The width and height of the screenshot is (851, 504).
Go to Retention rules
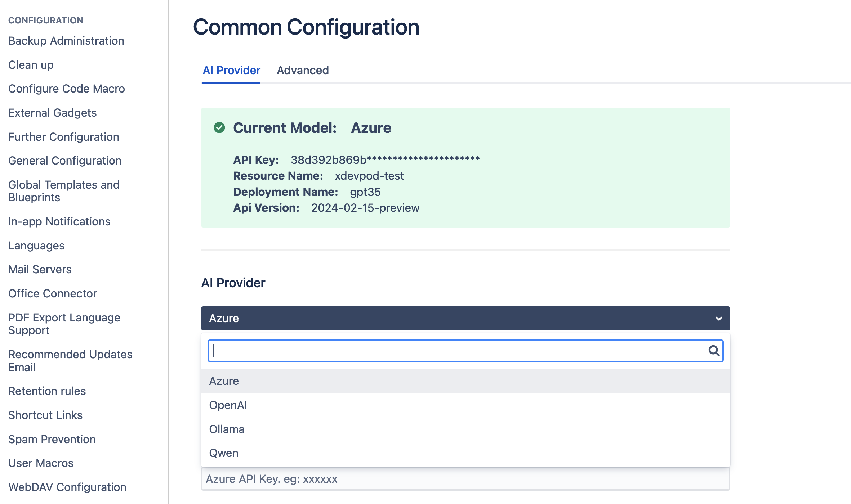coord(47,391)
